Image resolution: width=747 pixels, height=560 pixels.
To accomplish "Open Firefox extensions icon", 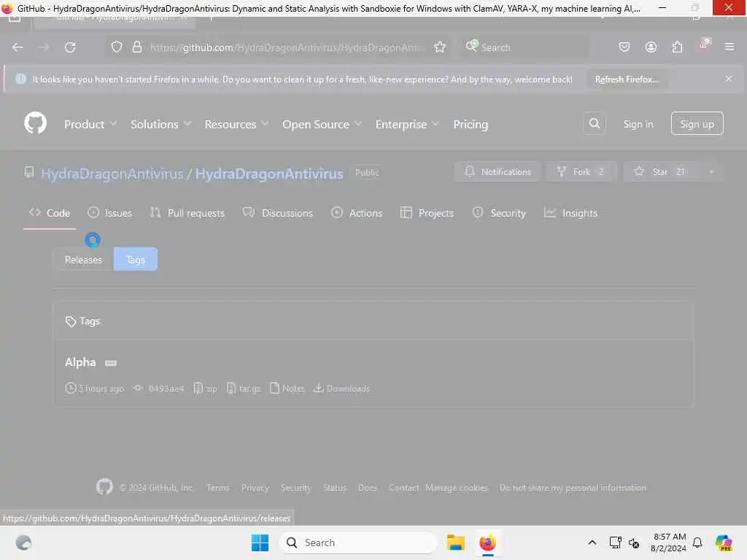I will pos(677,47).
